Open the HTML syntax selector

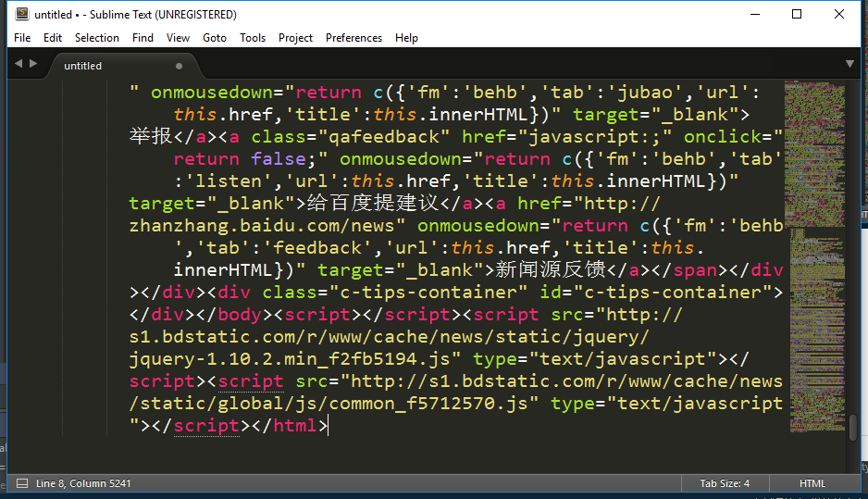pos(812,483)
